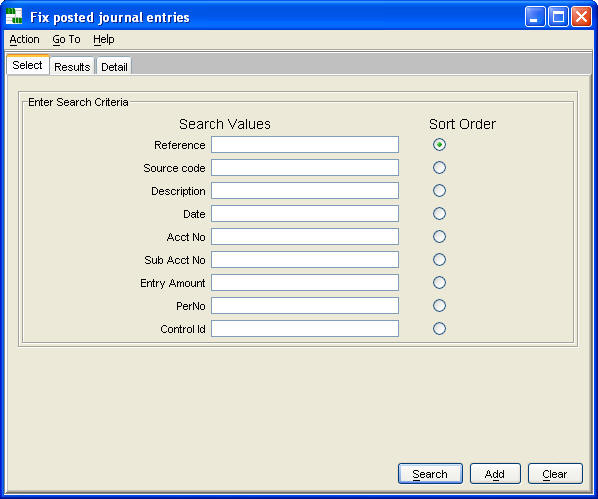This screenshot has height=499, width=598.
Task: Choose Description as the sort order
Action: point(439,190)
